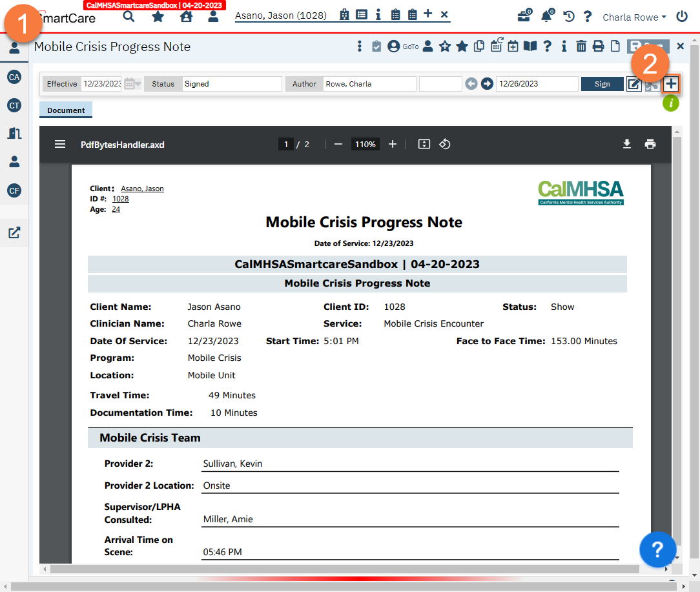Screen dimensions: 700x592
Task: Print the note via the toolbar printer icon
Action: pyautogui.click(x=598, y=46)
